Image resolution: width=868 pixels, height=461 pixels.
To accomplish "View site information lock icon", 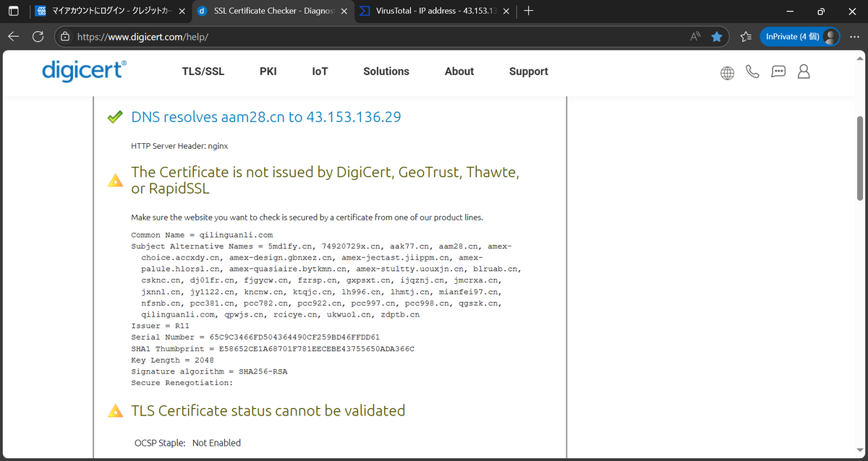I will click(x=65, y=36).
